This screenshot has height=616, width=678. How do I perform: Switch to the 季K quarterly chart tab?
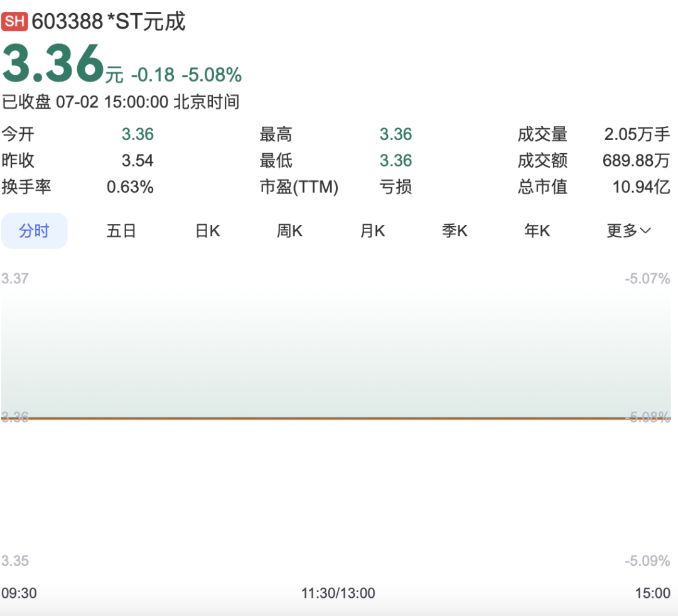[x=455, y=231]
